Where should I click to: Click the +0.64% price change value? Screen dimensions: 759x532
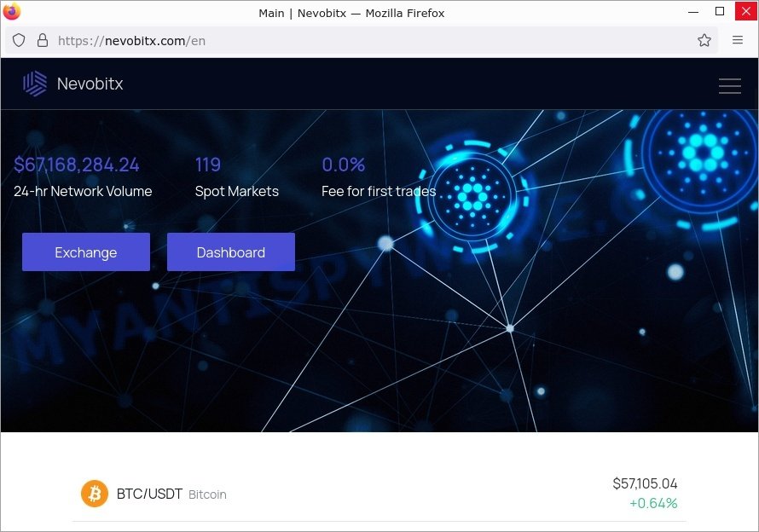pyautogui.click(x=653, y=504)
